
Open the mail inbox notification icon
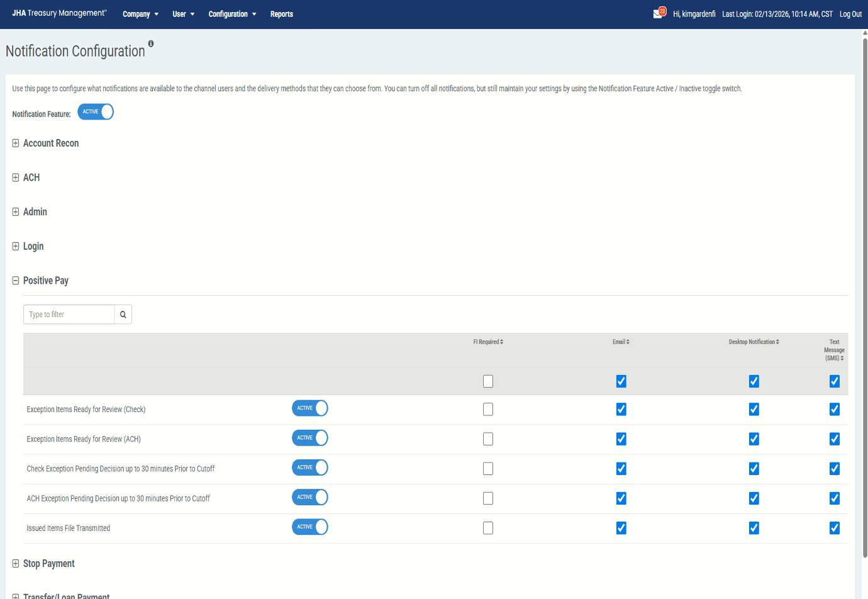click(658, 14)
